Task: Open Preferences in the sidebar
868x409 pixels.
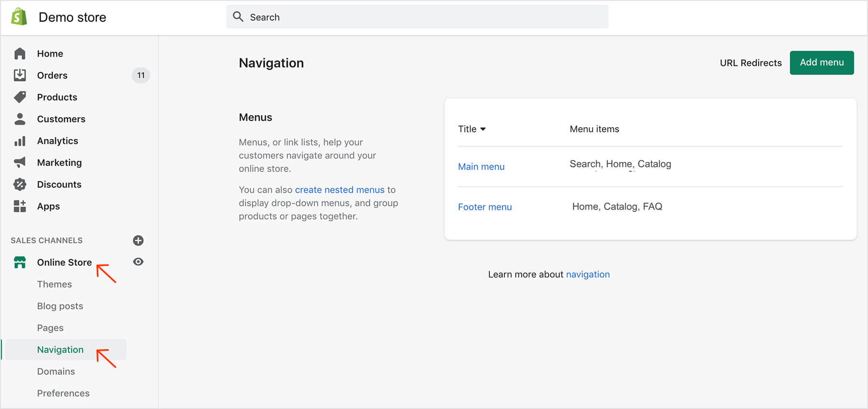Action: pyautogui.click(x=63, y=393)
